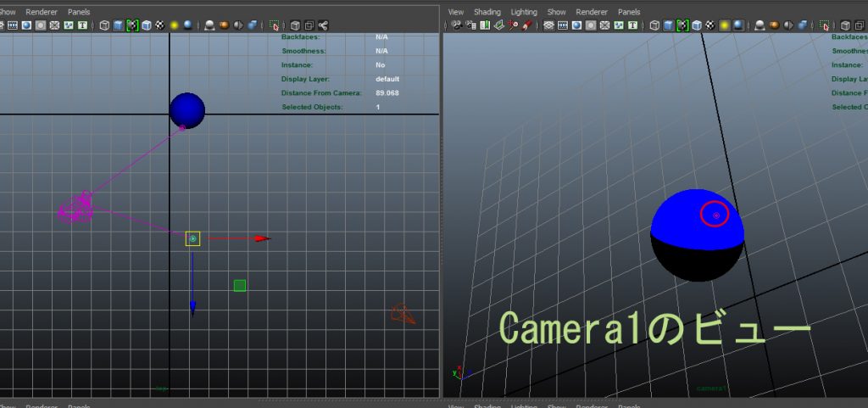Toggle use all lights in camera1 panel
The height and width of the screenshot is (408, 868).
tap(725, 25)
